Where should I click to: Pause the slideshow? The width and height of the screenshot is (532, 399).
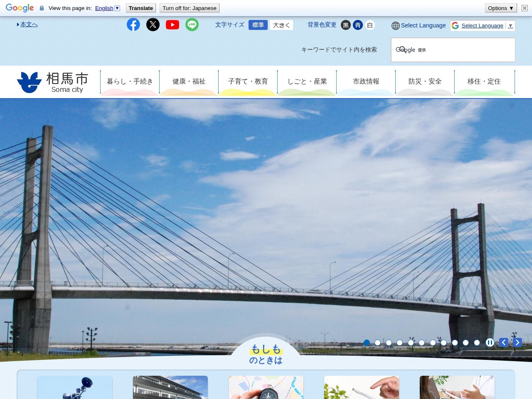pos(490,342)
